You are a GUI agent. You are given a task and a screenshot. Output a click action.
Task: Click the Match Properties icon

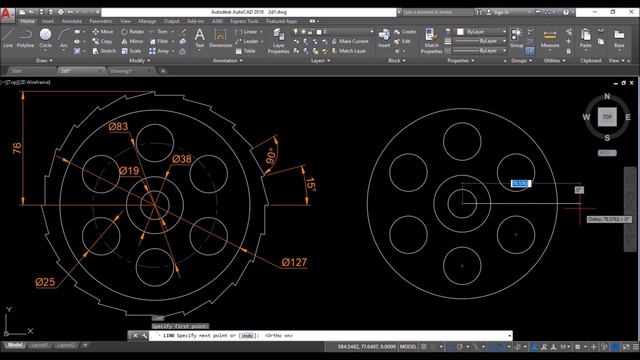click(x=431, y=41)
